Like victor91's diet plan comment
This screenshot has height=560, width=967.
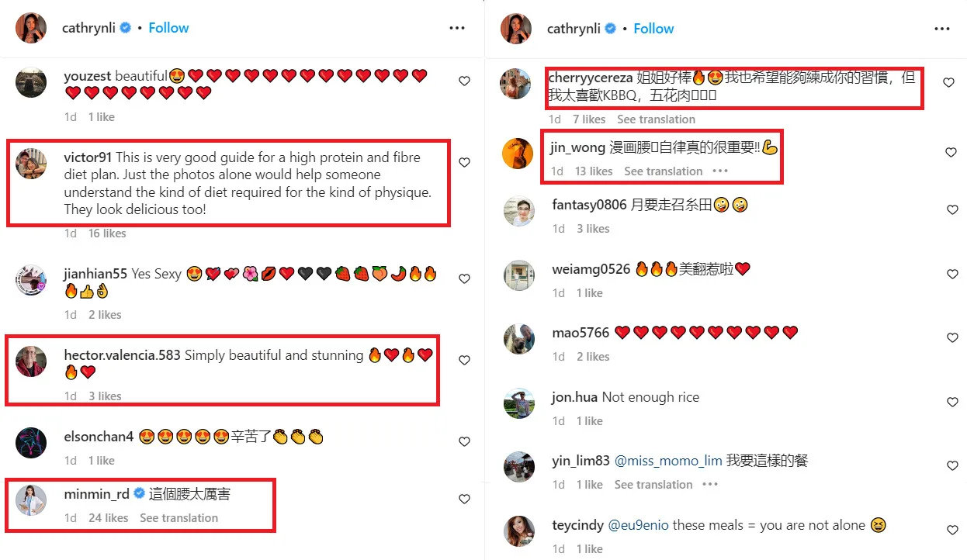pyautogui.click(x=464, y=162)
